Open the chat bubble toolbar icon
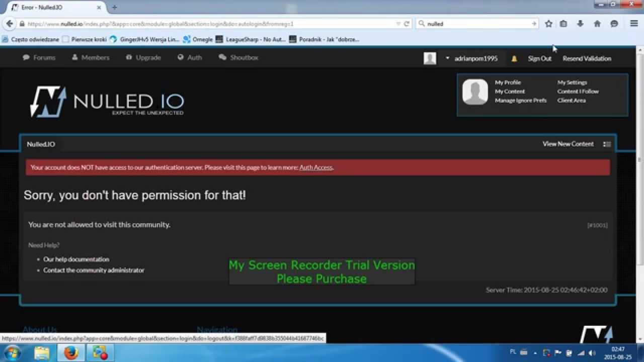 (x=614, y=24)
